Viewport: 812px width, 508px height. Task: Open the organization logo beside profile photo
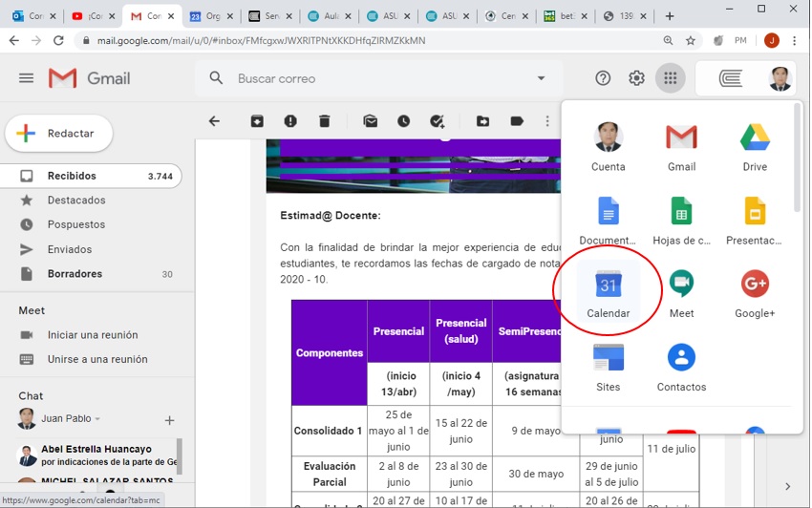(x=731, y=78)
